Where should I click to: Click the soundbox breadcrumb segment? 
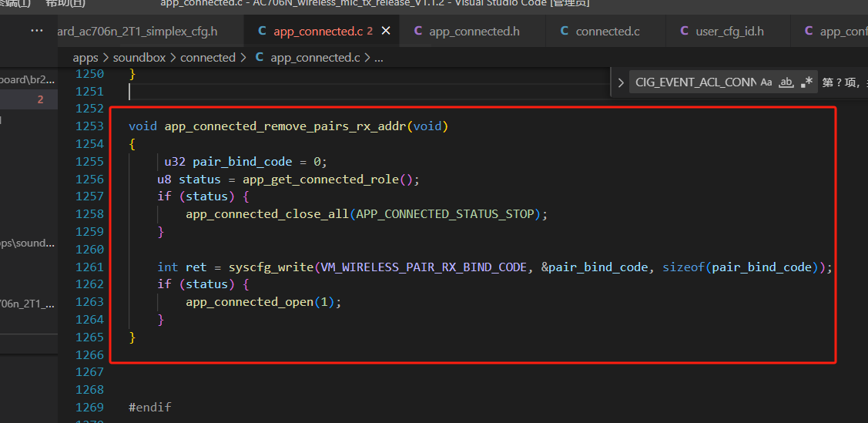(x=139, y=58)
